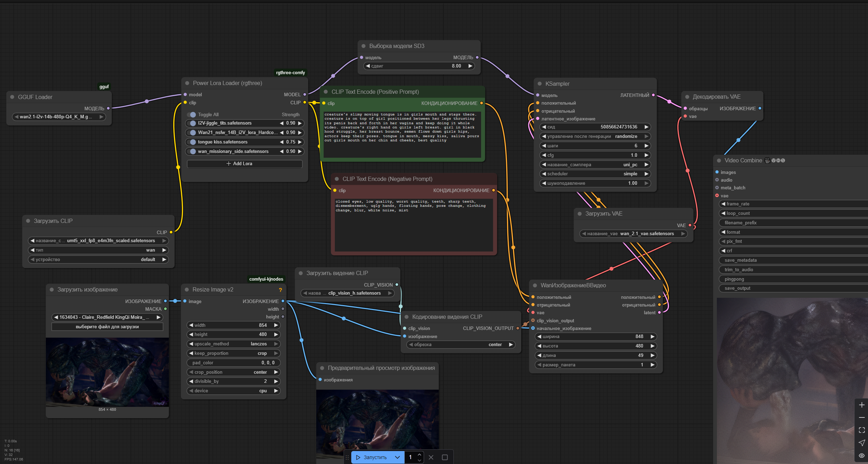
Task: Click the paper plane navigation icon
Action: coord(861,443)
